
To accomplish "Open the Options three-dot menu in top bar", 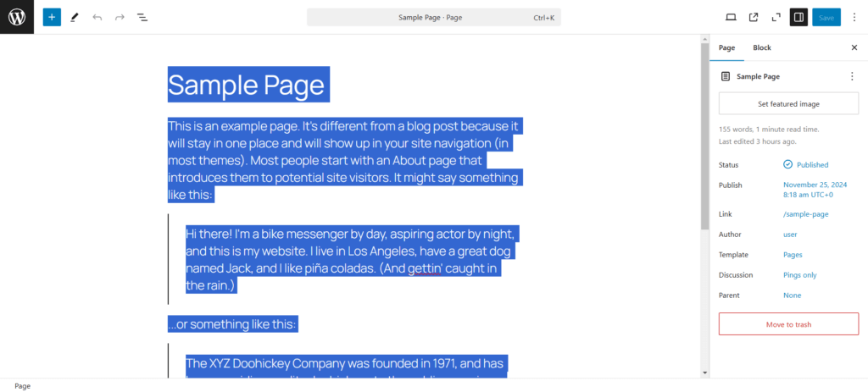I will coord(854,17).
